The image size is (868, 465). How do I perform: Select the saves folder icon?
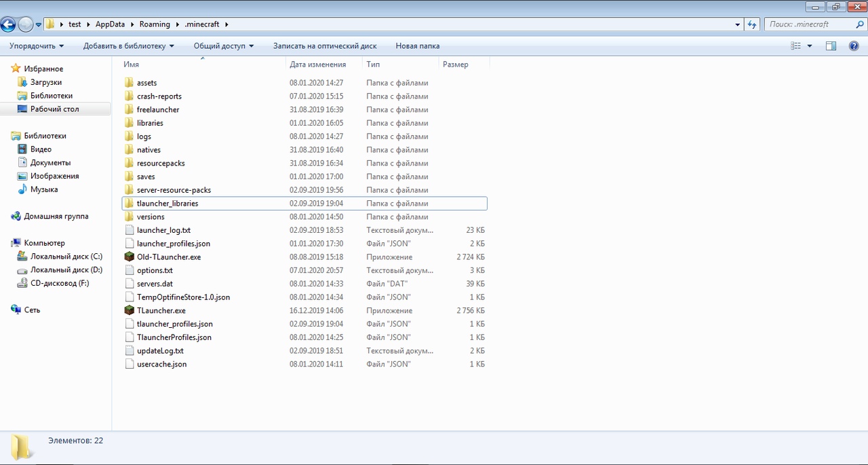130,176
